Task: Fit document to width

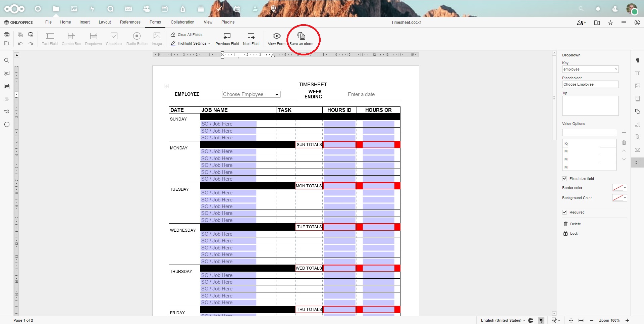Action: 581,320
